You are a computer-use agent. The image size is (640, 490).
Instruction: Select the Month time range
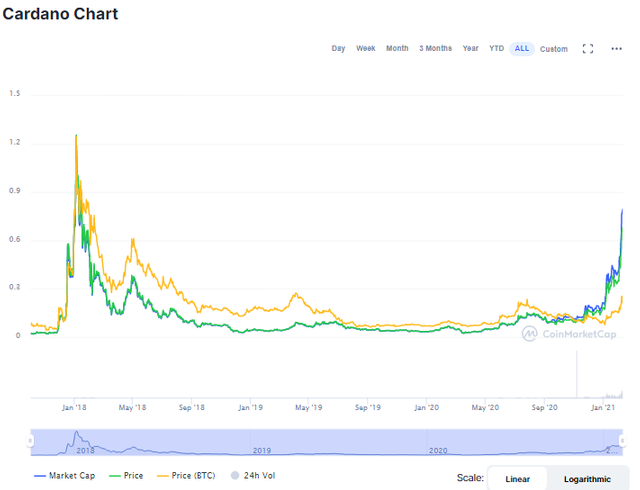pyautogui.click(x=397, y=49)
